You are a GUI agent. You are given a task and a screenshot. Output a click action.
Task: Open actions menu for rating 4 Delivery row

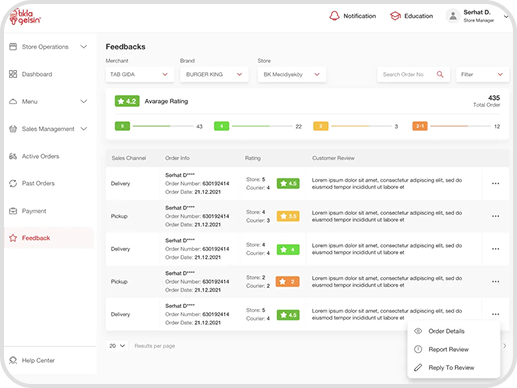[495, 249]
